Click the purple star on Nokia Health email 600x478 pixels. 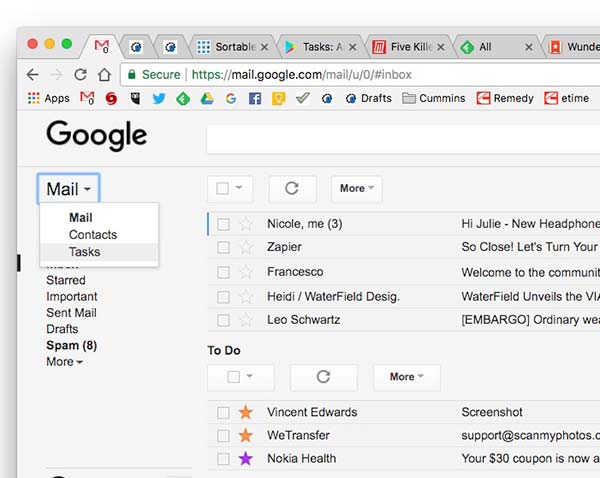pos(246,458)
